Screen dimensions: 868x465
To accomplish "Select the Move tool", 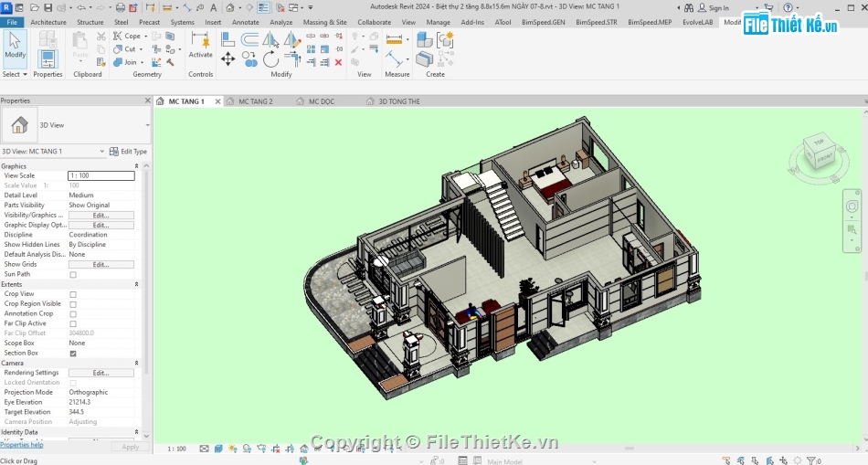I will tap(228, 59).
